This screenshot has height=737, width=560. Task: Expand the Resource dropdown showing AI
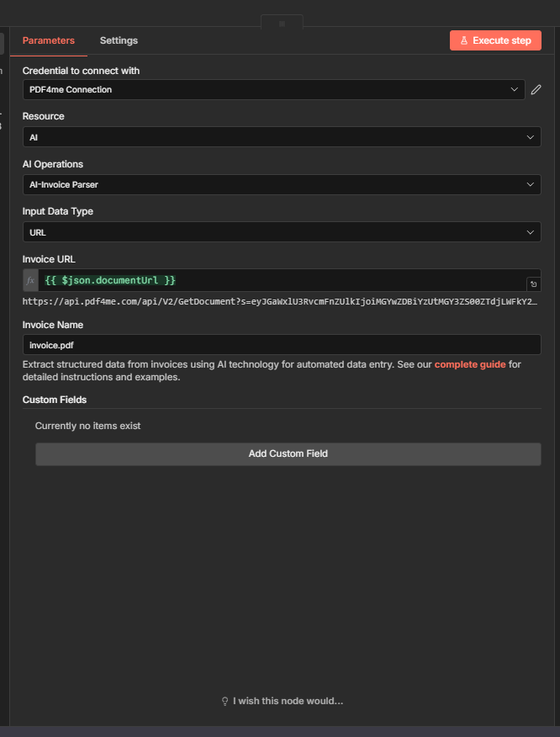coord(282,136)
